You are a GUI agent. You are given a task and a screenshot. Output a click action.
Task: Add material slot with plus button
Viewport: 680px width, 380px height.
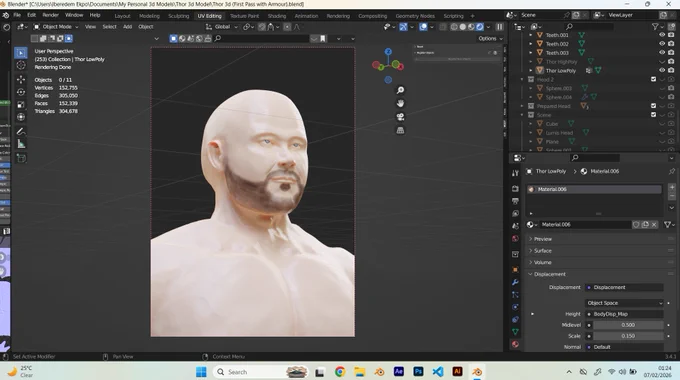tap(672, 187)
